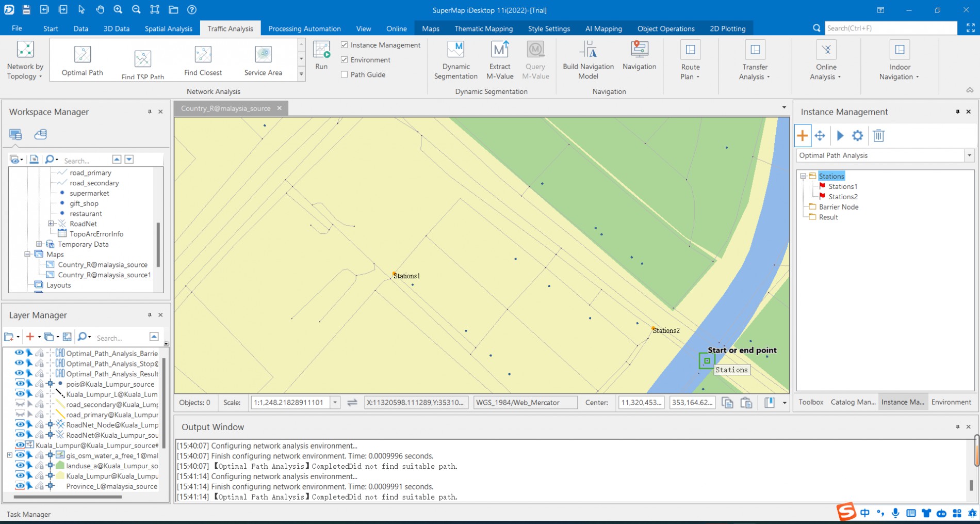Open the File menu
Viewport: 980px width, 524px height.
17,28
